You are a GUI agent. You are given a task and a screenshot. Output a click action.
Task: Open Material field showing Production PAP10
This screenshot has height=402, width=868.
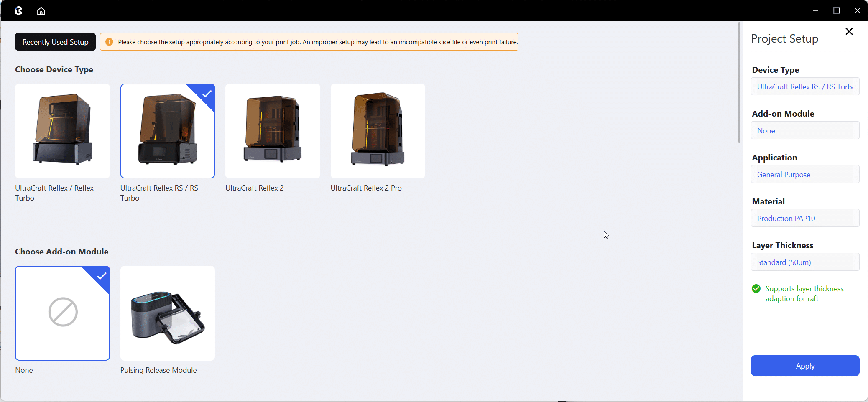point(805,218)
